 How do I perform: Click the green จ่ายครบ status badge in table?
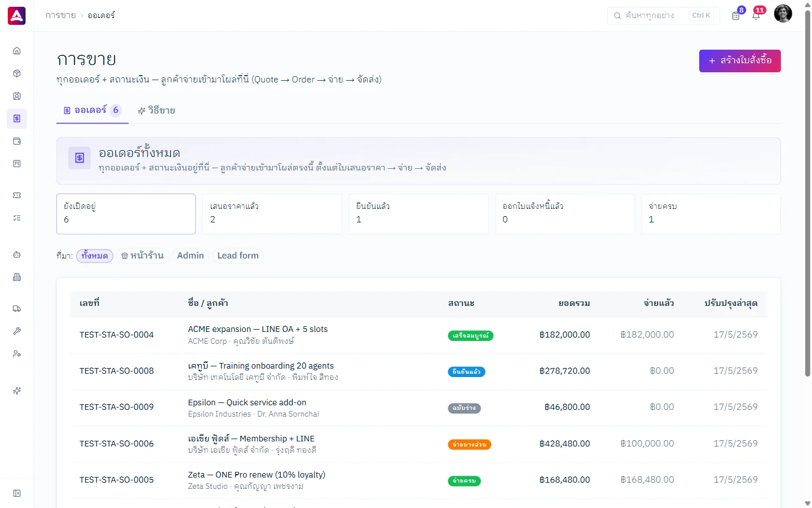[464, 481]
